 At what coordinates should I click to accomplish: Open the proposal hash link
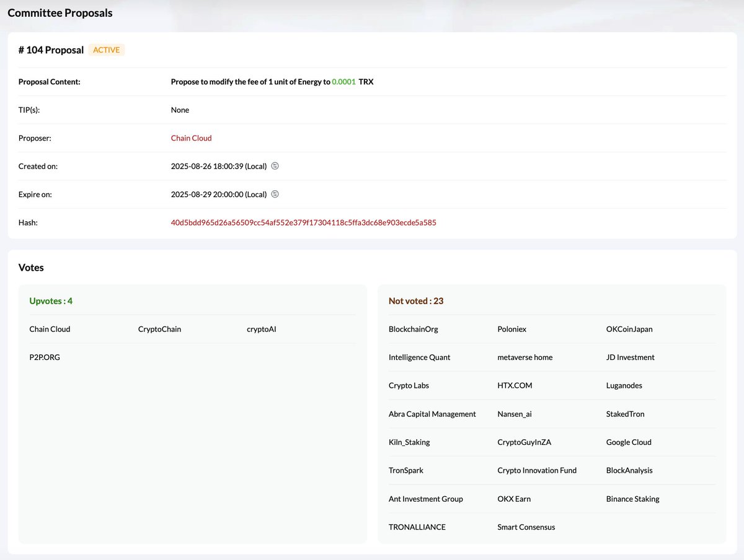coord(304,222)
